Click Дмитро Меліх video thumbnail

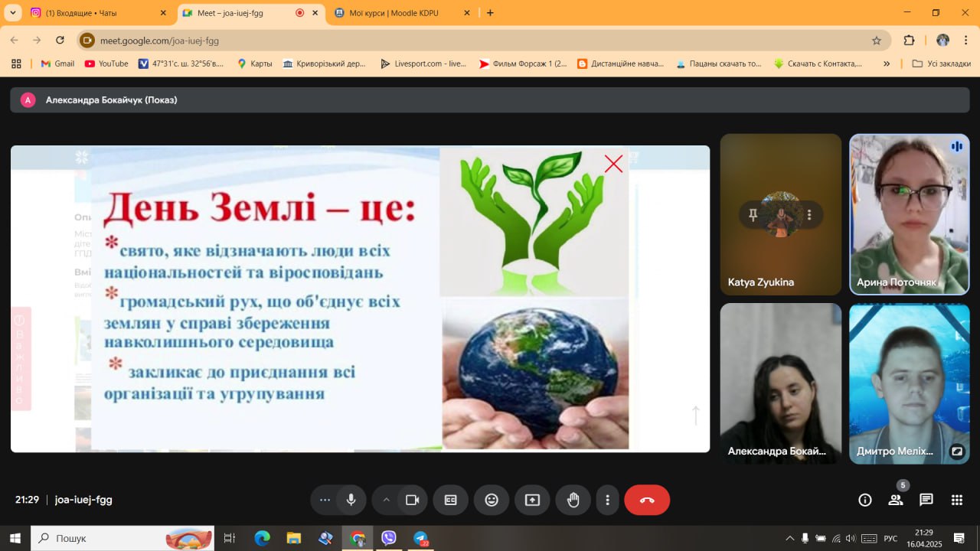coord(909,383)
